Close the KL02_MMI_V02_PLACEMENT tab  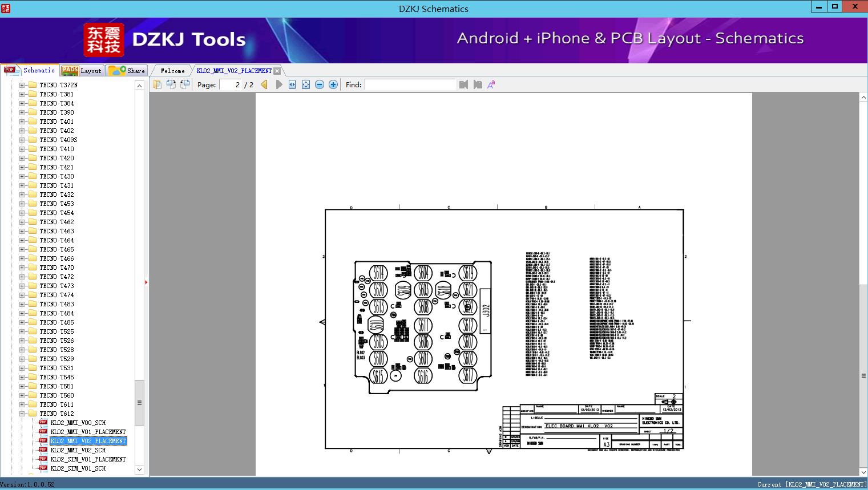click(277, 71)
